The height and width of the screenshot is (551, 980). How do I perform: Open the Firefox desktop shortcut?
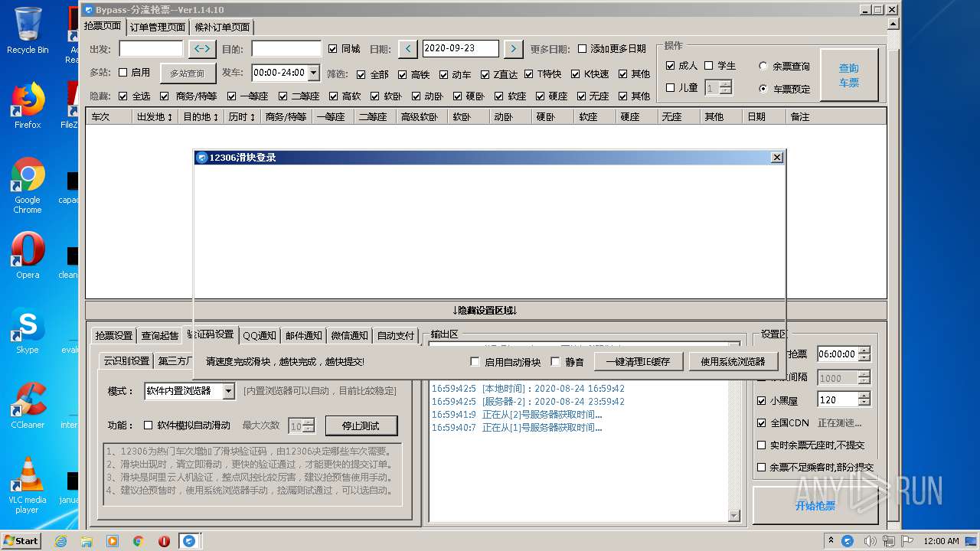pyautogui.click(x=28, y=106)
